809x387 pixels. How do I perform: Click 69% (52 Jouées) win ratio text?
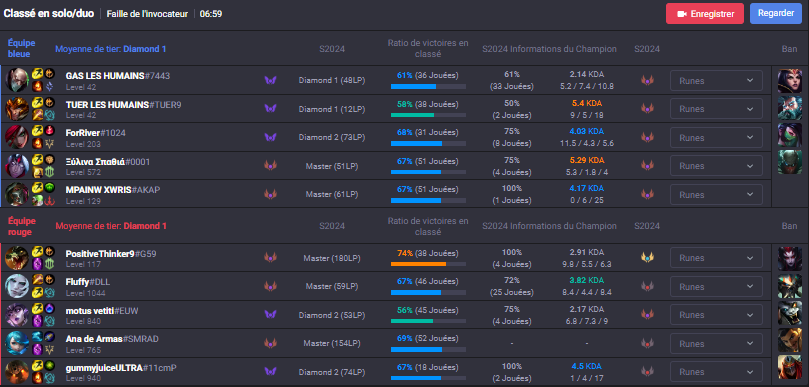tap(427, 338)
